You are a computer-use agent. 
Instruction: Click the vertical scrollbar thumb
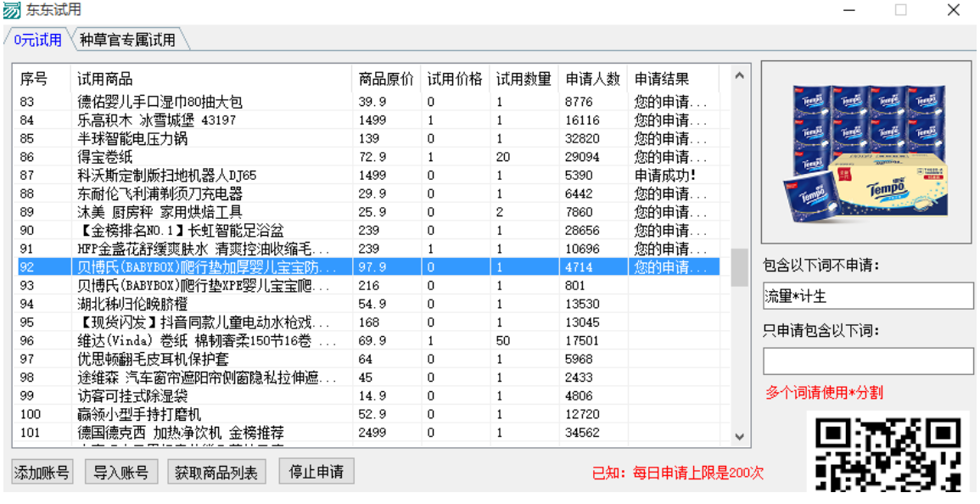[739, 267]
